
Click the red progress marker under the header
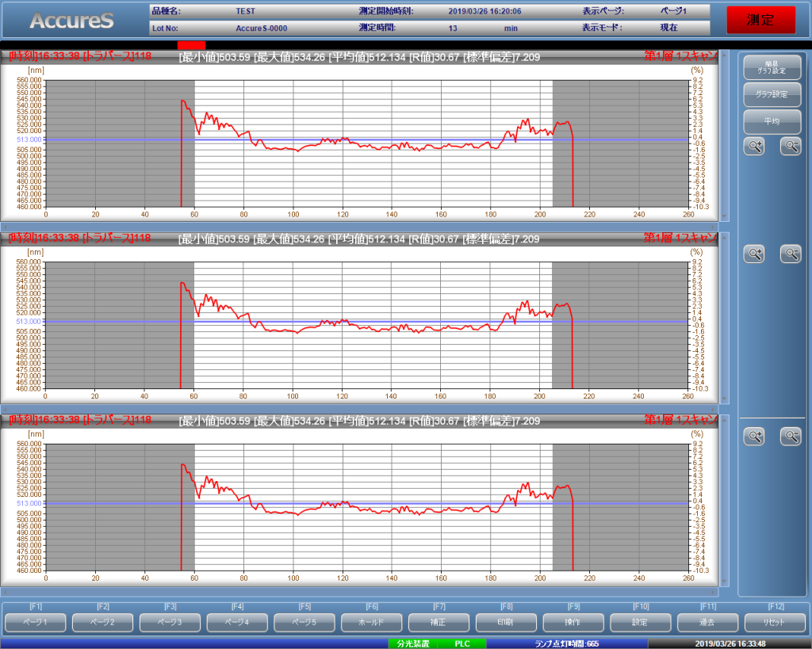[192, 45]
